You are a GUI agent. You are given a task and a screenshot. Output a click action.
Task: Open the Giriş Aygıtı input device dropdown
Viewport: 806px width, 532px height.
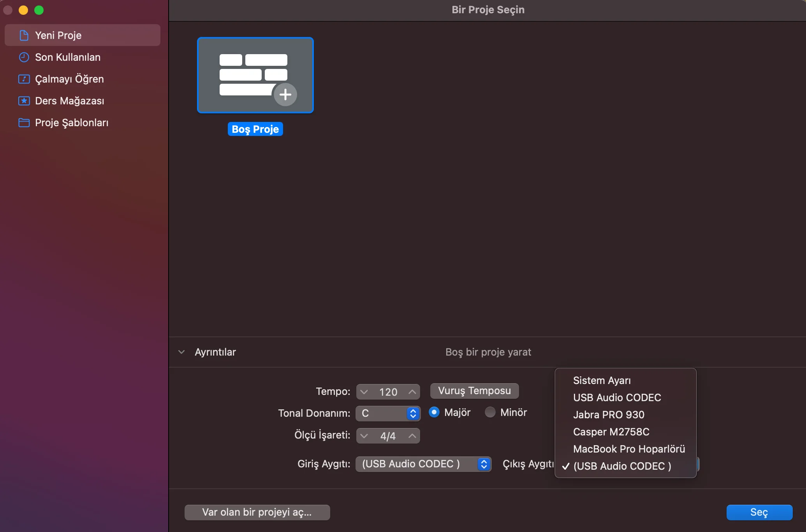pos(423,464)
